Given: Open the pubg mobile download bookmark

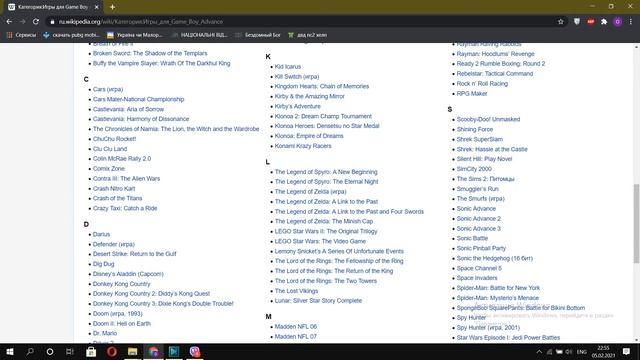Looking at the screenshot, I should 71,35.
